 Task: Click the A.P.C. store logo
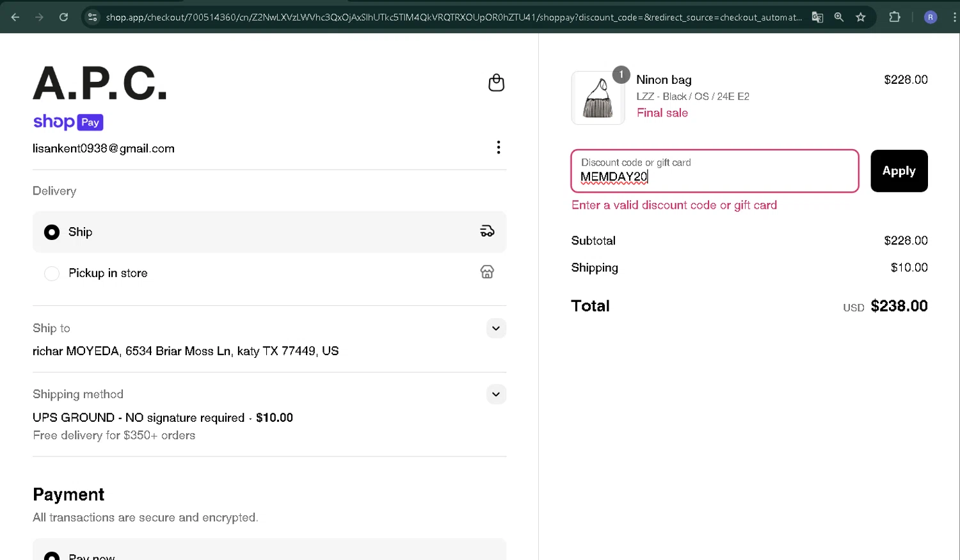(x=100, y=84)
